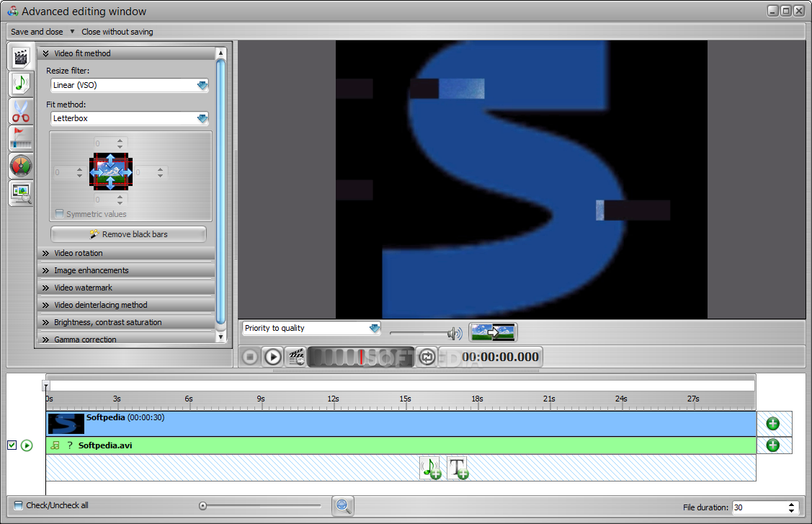The width and height of the screenshot is (812, 524).
Task: Click the stop playback button
Action: pos(250,357)
